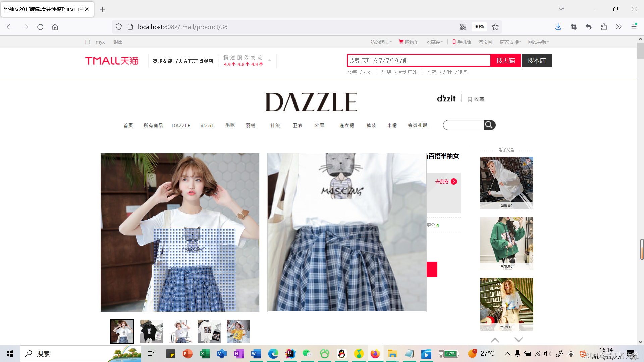Expand the shop rating details arrow
This screenshot has height=362, width=644.
coord(269,60)
